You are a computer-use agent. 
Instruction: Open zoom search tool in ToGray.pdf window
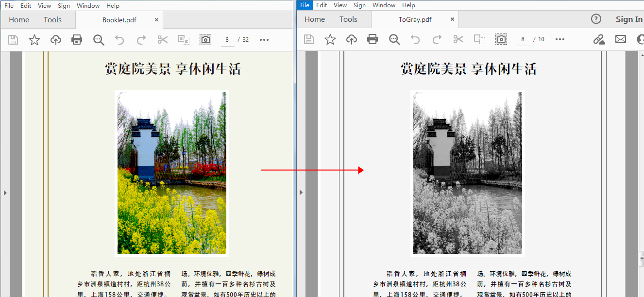[x=394, y=39]
